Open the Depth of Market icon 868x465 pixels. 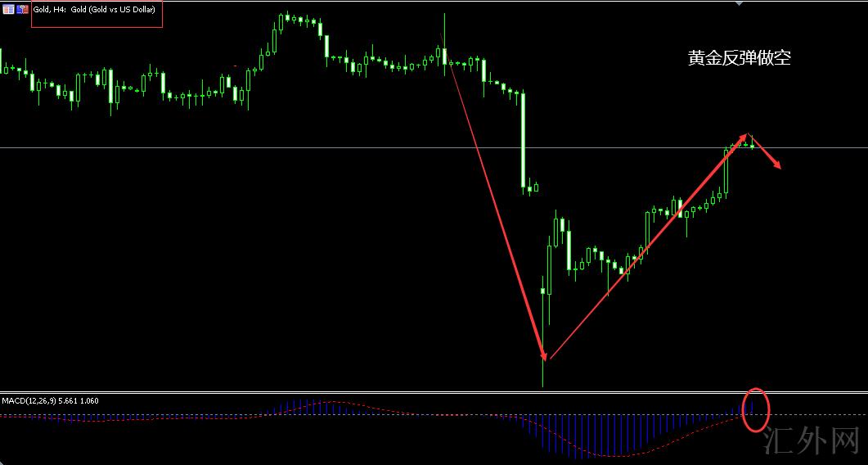tap(8, 10)
